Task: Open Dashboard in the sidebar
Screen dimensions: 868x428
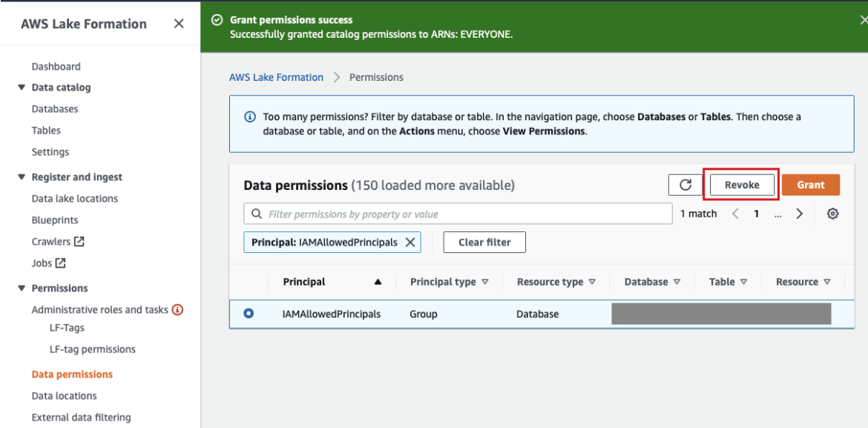Action: (56, 67)
